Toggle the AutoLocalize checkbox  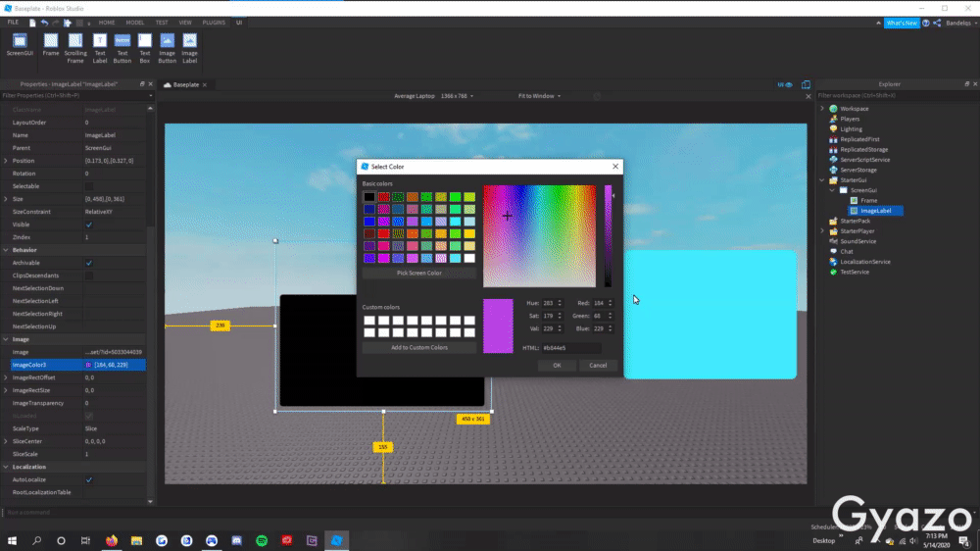pyautogui.click(x=89, y=479)
